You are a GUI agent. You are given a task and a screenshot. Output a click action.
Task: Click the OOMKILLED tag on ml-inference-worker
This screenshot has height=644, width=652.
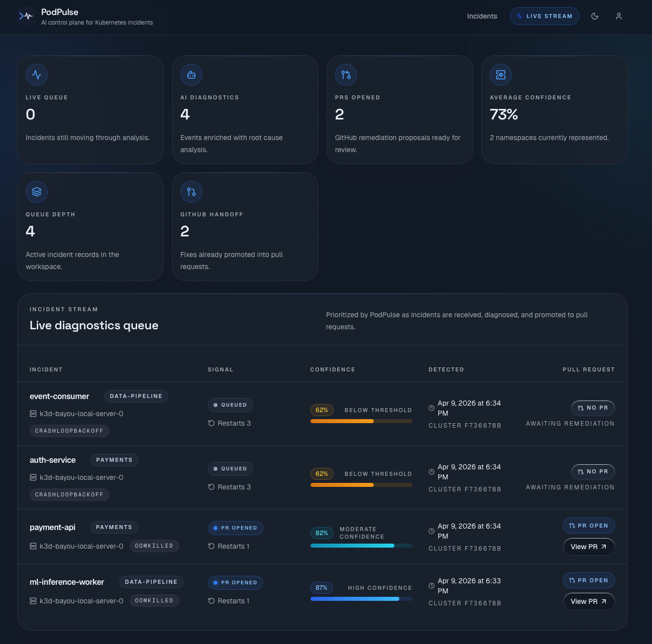pos(154,600)
